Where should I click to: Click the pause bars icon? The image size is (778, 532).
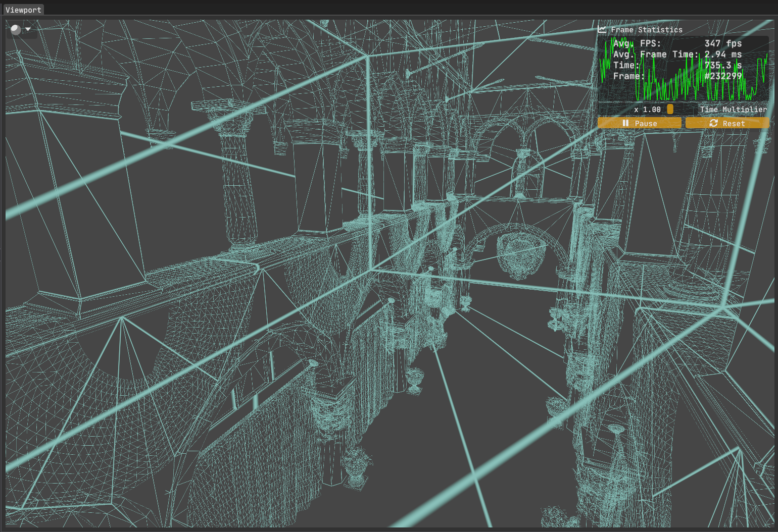pos(625,123)
